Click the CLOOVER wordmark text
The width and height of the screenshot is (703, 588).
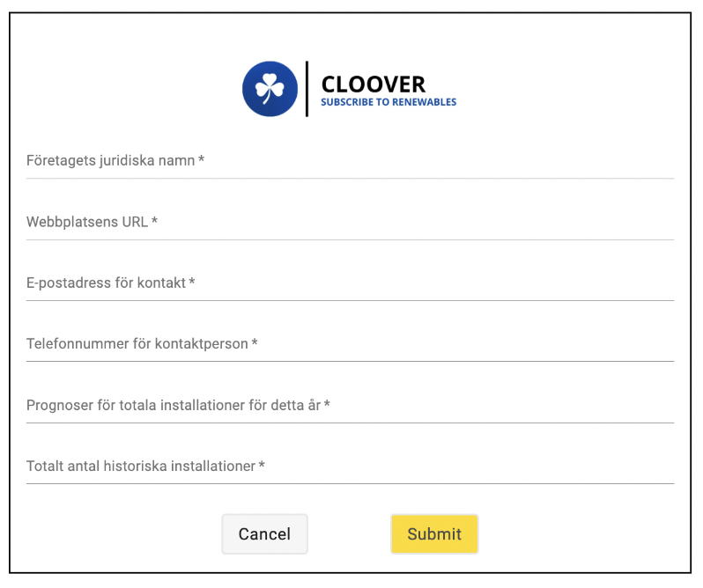(x=374, y=85)
